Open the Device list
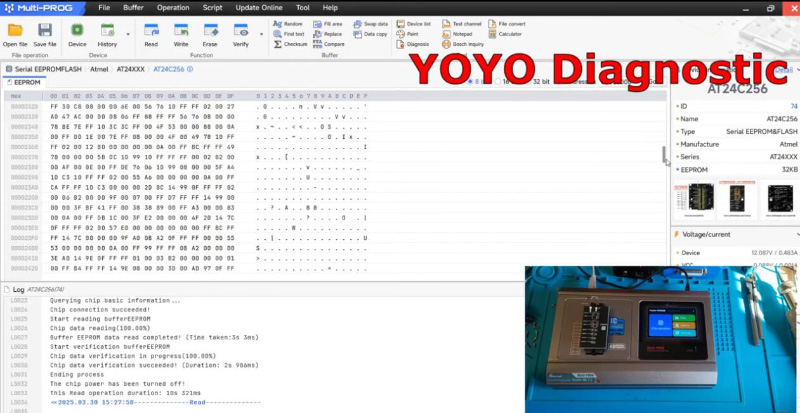 tap(414, 24)
